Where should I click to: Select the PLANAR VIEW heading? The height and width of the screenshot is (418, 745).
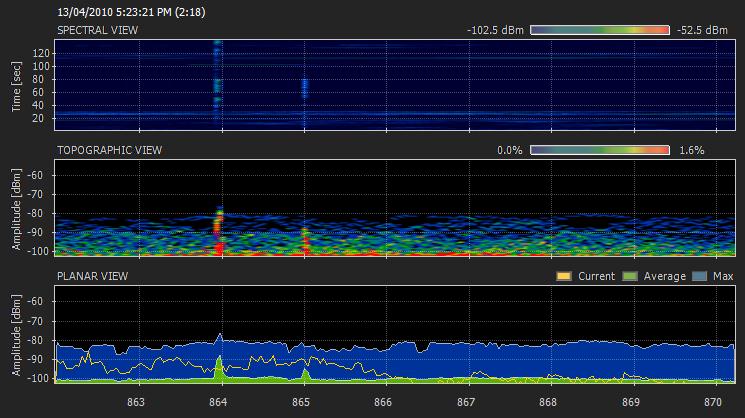93,276
